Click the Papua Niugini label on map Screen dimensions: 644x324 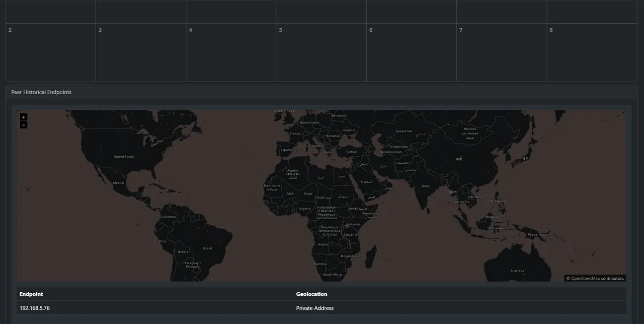point(538,234)
